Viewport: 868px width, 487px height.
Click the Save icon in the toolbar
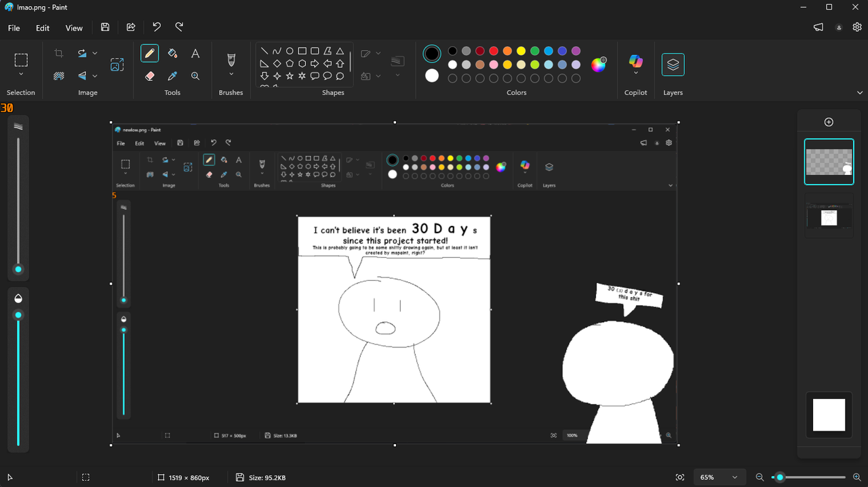click(x=104, y=26)
